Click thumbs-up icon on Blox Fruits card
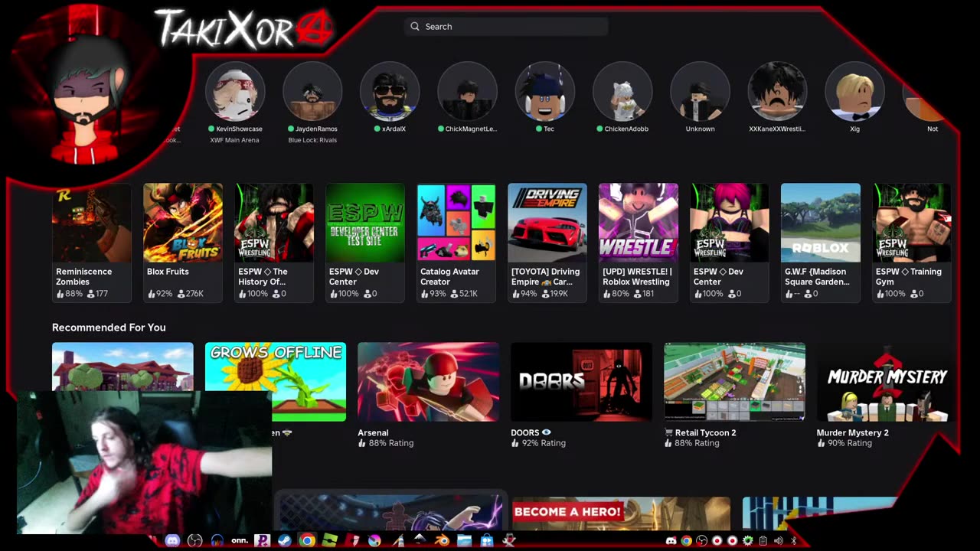This screenshot has height=551, width=980. 151,294
